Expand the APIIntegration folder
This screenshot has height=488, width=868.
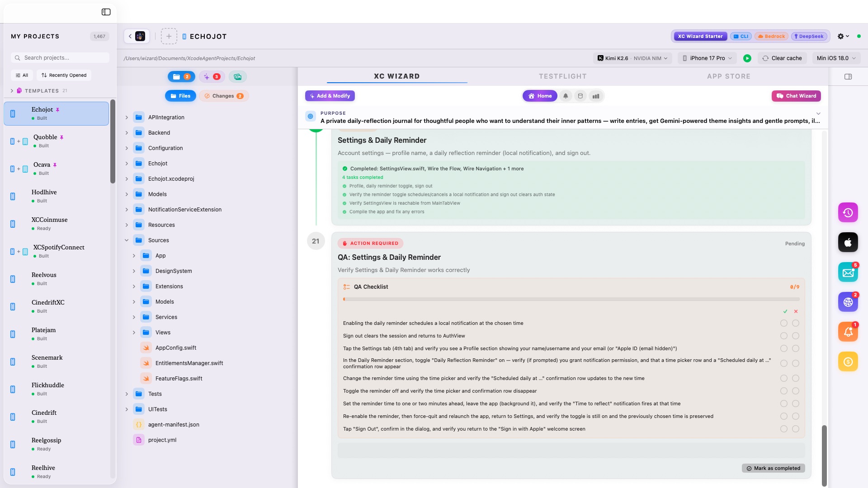point(127,117)
